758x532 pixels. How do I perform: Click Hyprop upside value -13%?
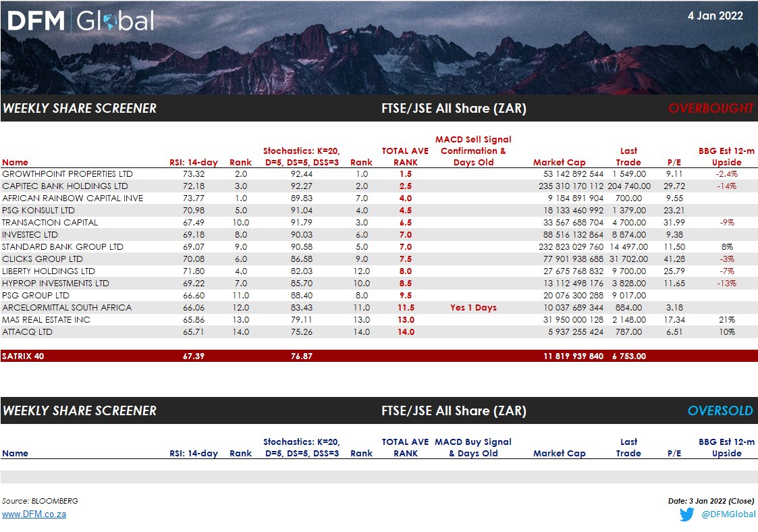[x=726, y=283]
